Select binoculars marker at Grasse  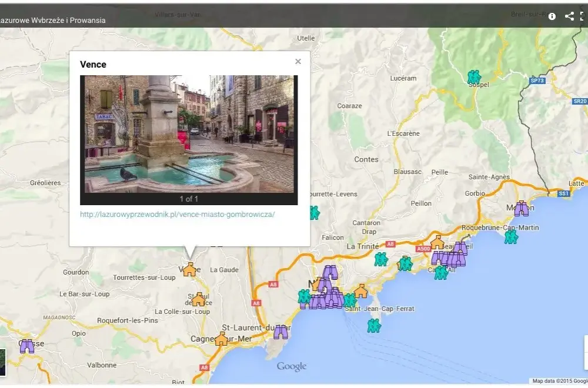tap(27, 346)
